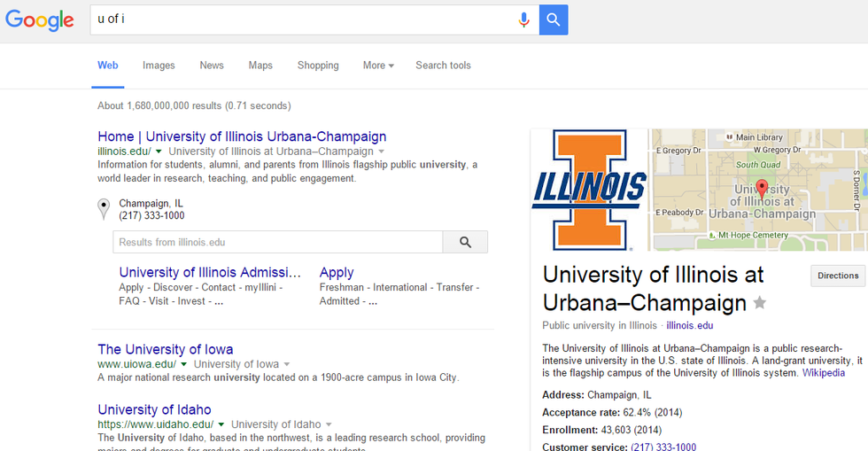Screen dimensions: 868x451
Task: Expand dropdown beside University of Idaho label
Action: tap(329, 425)
